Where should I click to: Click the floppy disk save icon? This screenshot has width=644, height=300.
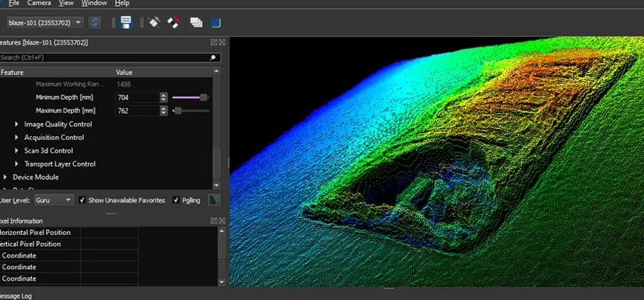click(126, 22)
